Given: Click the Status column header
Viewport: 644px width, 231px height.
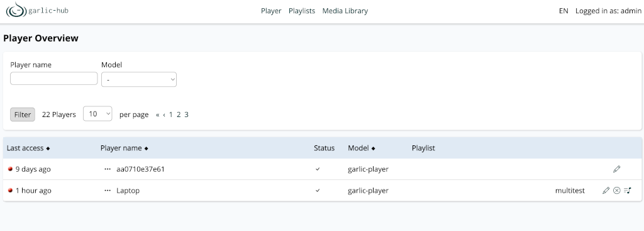Looking at the screenshot, I should tap(324, 148).
